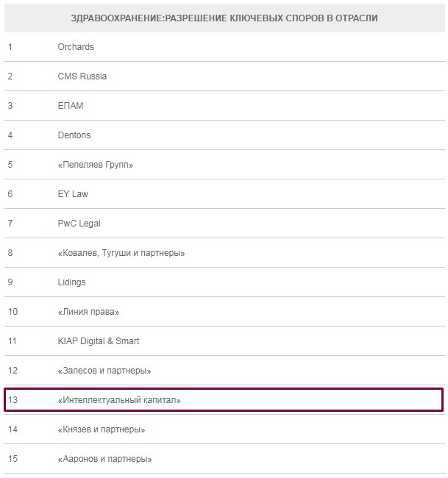Viewport: 448px width, 478px height.
Task: Select rank number 7 cell
Action: tap(10, 224)
